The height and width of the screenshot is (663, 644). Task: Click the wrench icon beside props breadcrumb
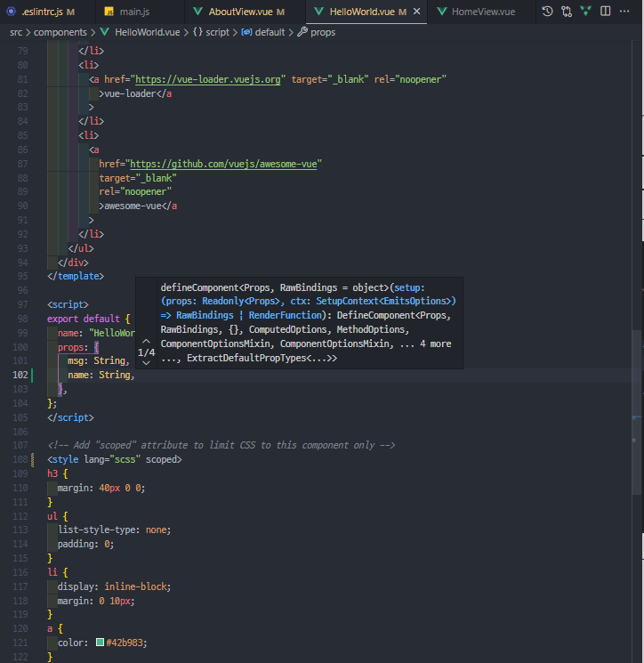302,32
